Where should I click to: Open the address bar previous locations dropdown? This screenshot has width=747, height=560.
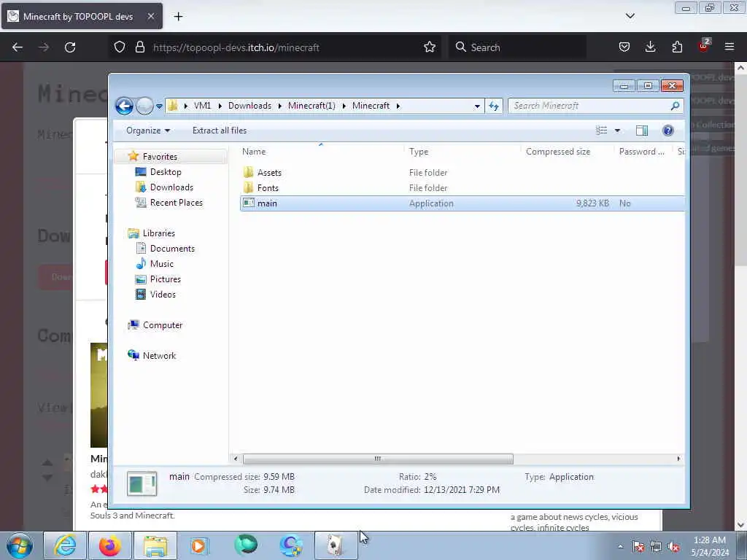477,106
